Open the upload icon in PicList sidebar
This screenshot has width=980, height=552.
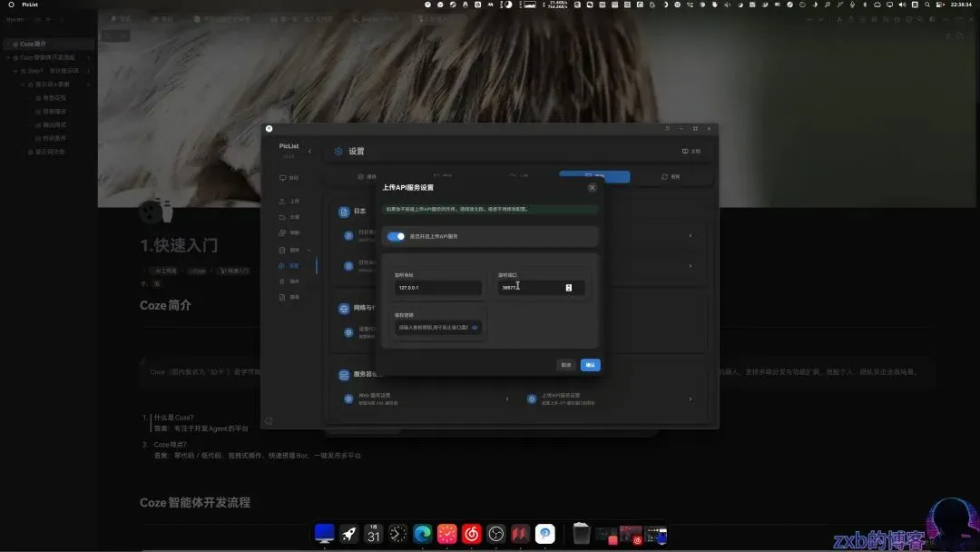pyautogui.click(x=282, y=202)
